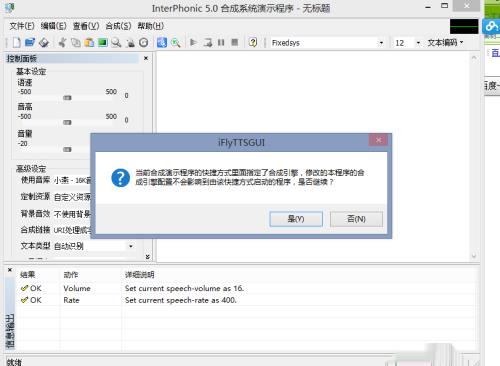
Task: Click the round clock toolbar icon
Action: coord(143,43)
